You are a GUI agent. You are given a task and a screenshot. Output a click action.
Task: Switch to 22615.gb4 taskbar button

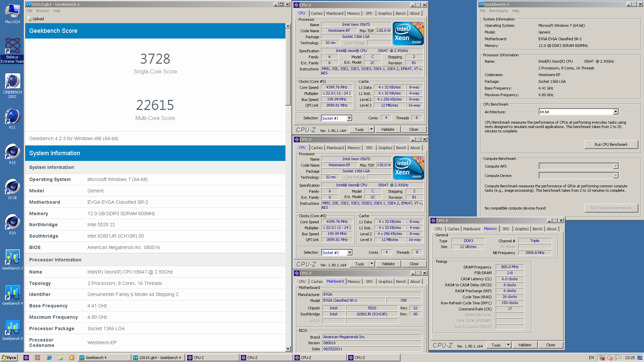click(158, 358)
